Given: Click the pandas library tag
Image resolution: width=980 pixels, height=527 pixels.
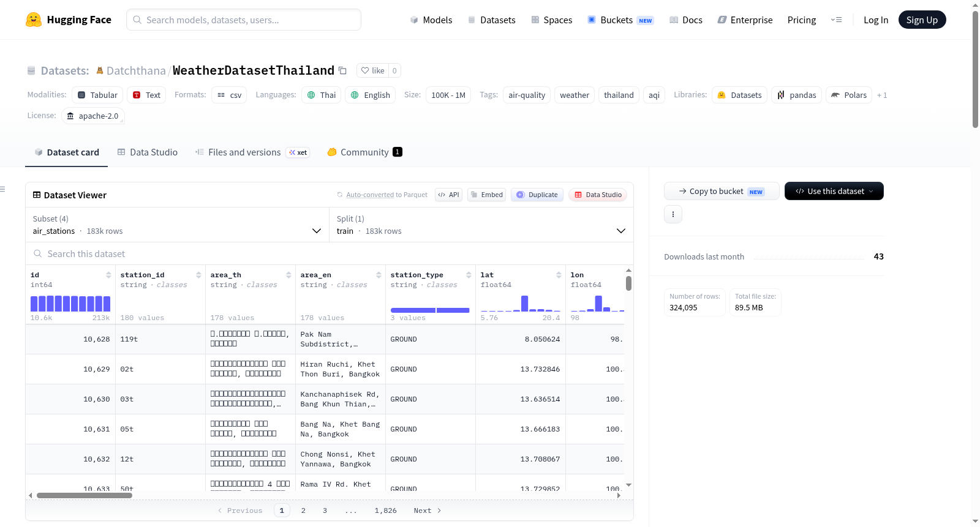Looking at the screenshot, I should tap(797, 95).
